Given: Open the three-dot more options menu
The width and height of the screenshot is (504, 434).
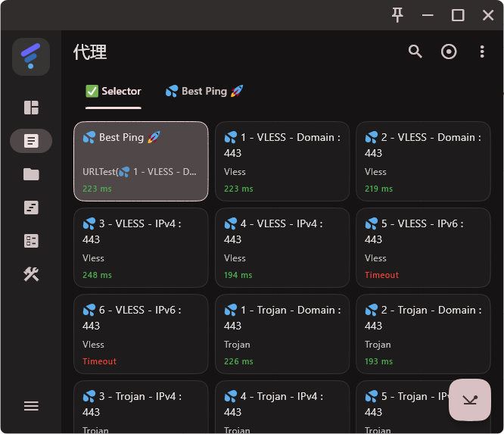Looking at the screenshot, I should (x=482, y=52).
